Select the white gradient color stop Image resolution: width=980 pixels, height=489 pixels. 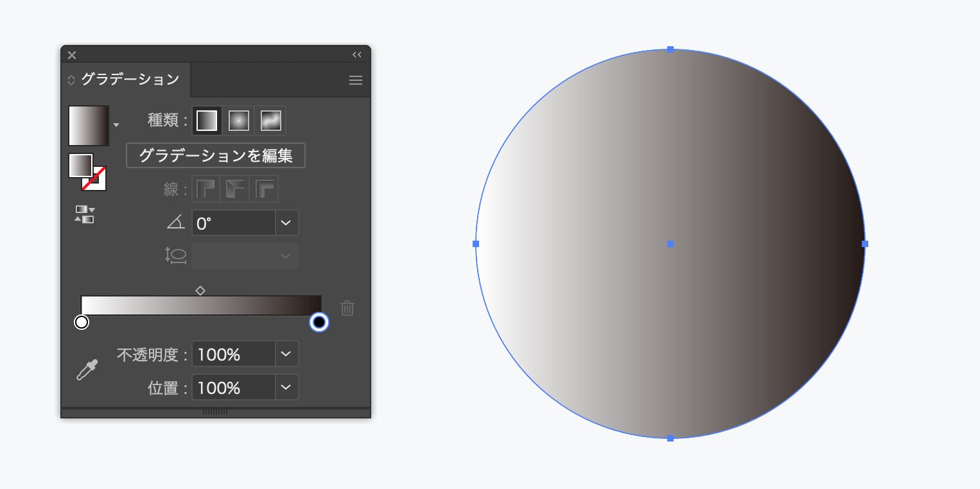(x=82, y=322)
